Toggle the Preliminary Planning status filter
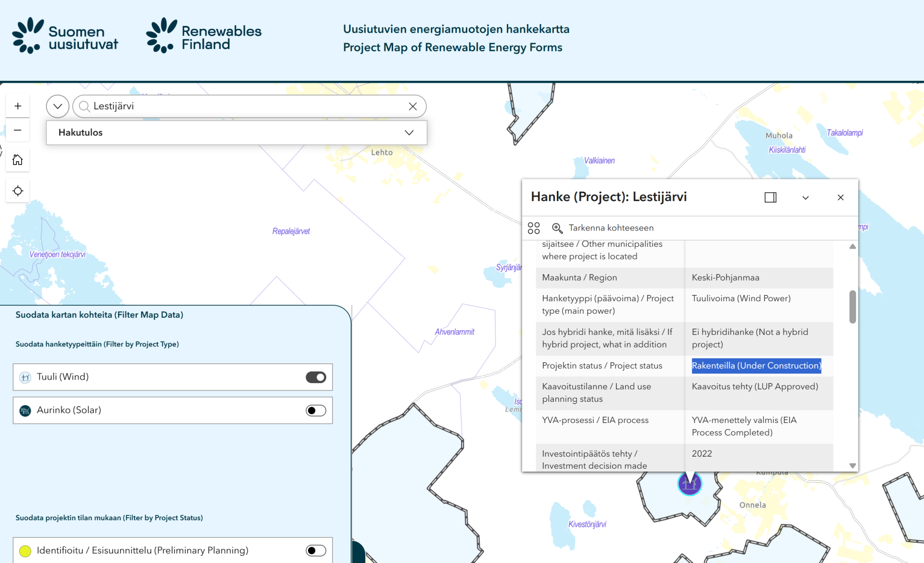Image resolution: width=924 pixels, height=563 pixels. click(316, 550)
